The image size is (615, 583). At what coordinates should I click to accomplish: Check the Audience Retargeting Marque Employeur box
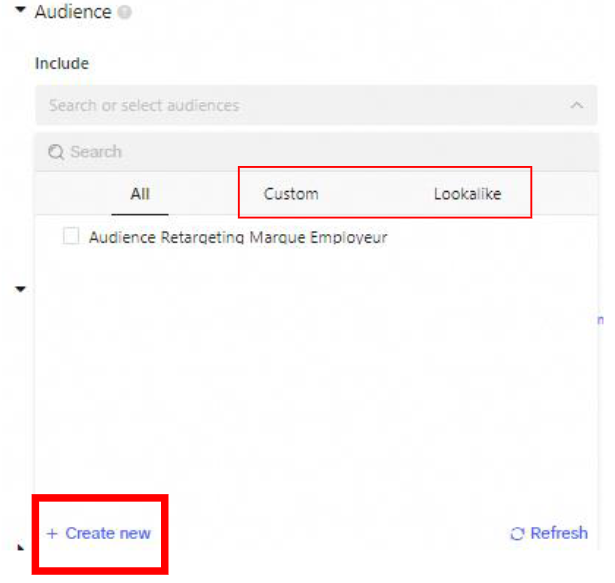click(x=71, y=237)
